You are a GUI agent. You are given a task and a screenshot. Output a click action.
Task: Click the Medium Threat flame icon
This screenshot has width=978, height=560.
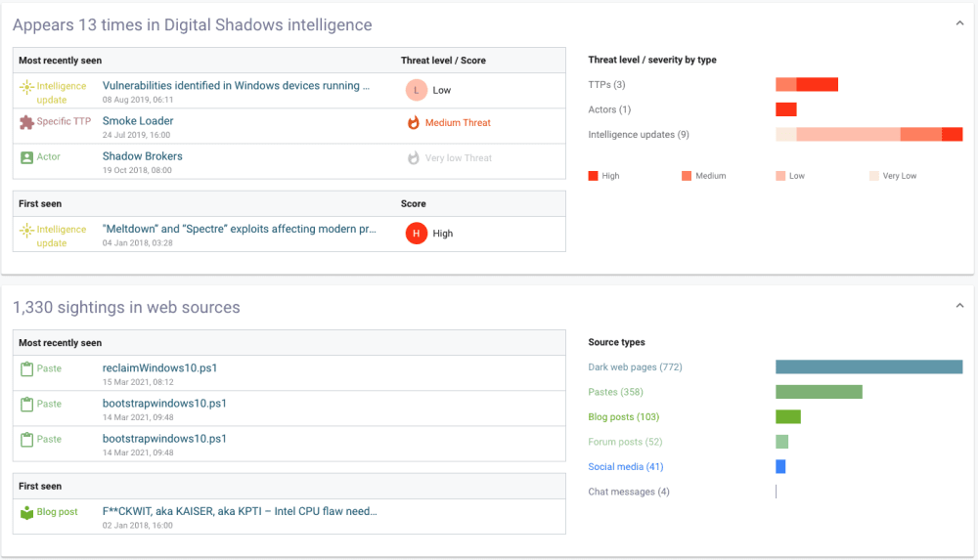[x=413, y=123]
